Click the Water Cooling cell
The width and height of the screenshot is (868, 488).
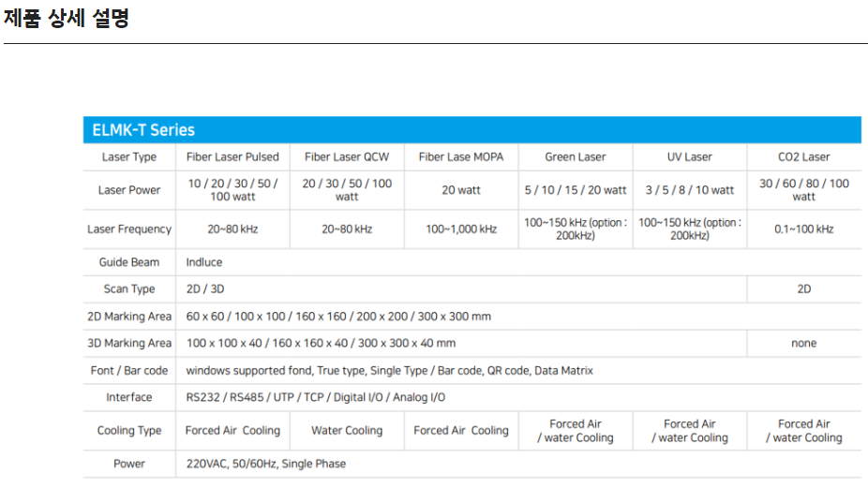click(347, 431)
